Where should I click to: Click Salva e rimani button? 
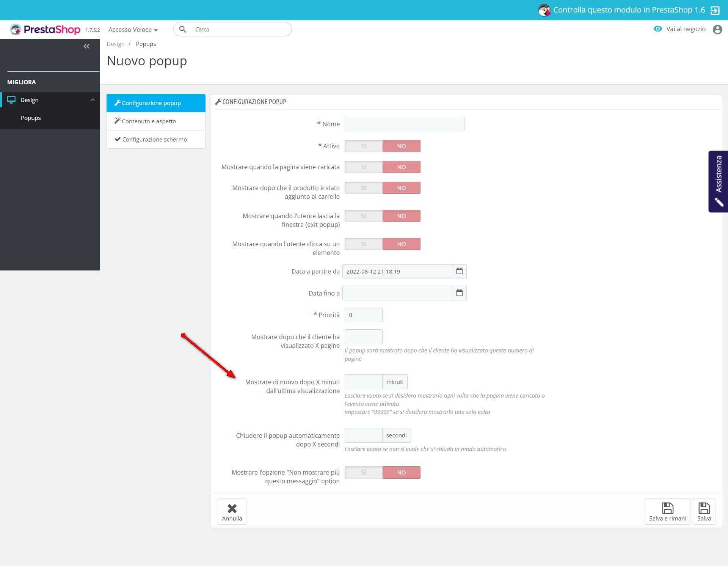coord(667,511)
